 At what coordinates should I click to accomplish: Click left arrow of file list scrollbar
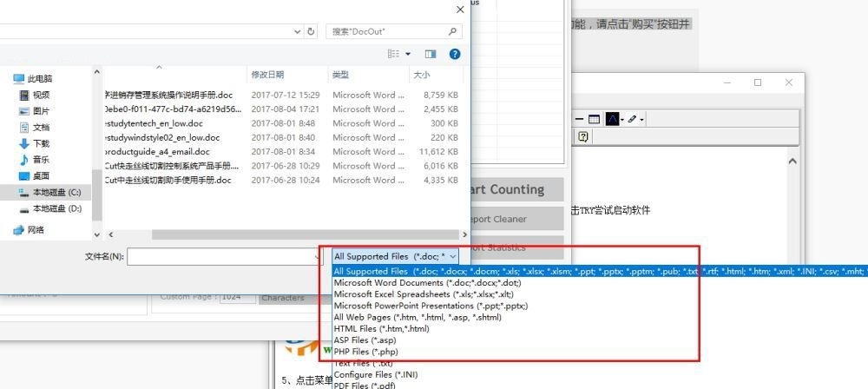(111, 235)
